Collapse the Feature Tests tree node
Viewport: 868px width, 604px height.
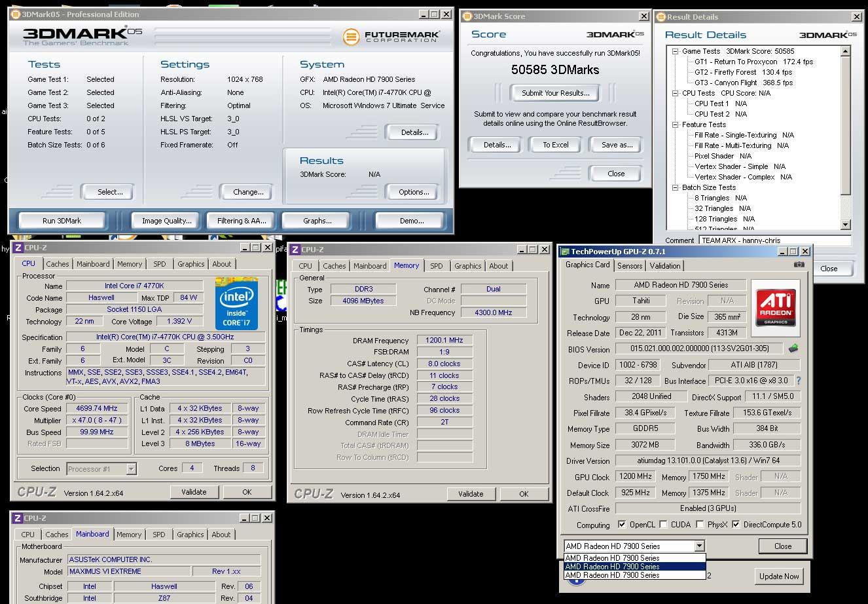pos(676,124)
